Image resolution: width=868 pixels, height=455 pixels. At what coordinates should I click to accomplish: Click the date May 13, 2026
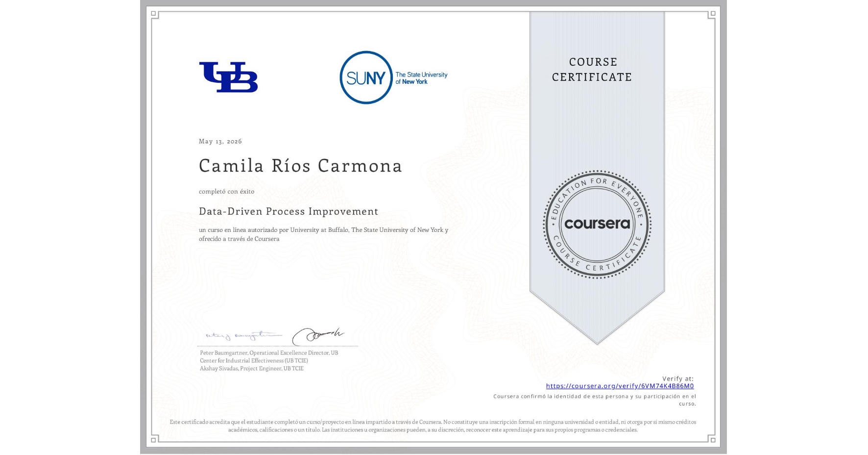coord(220,141)
